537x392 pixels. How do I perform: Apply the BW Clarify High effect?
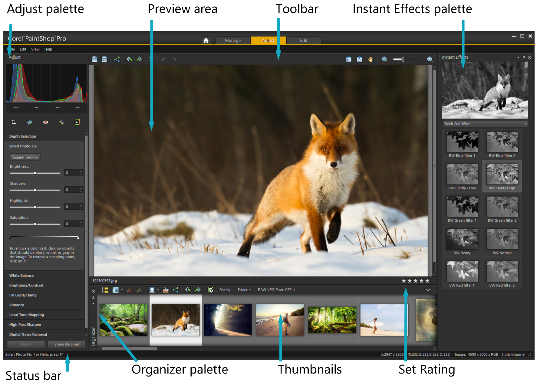click(502, 177)
